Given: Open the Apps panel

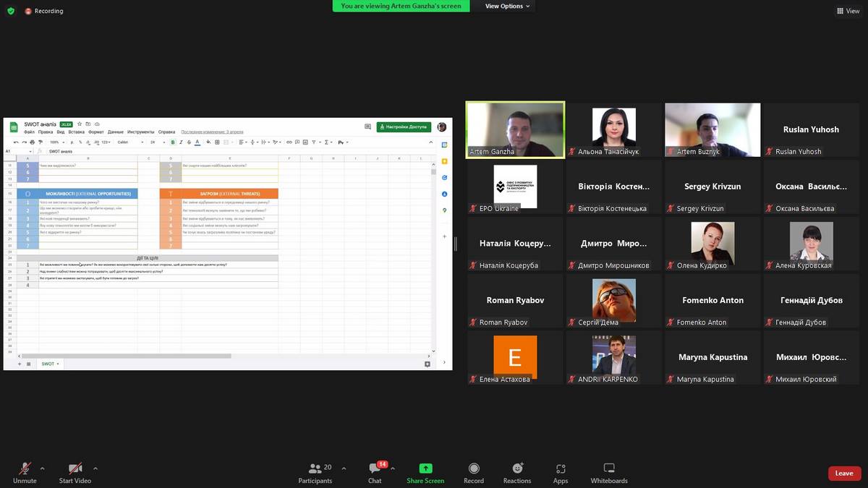Looking at the screenshot, I should 561,468.
